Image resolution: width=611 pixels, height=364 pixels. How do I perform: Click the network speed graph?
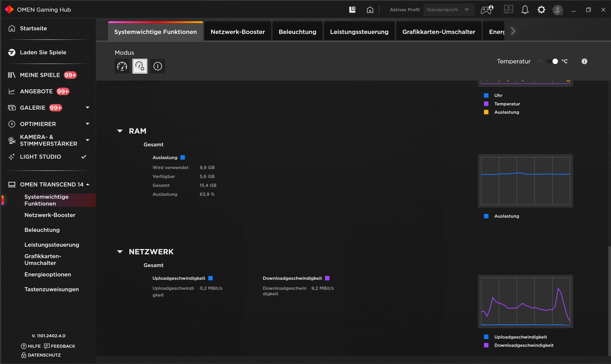(x=525, y=301)
